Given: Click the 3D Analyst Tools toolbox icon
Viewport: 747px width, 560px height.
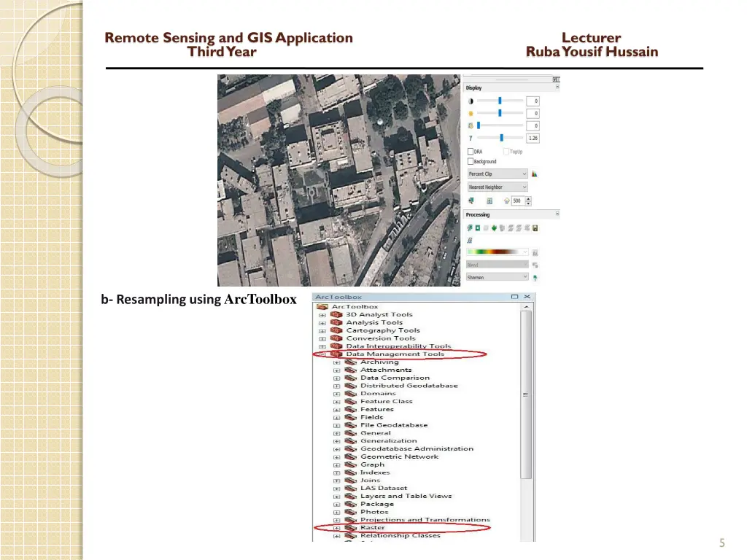Looking at the screenshot, I should [337, 314].
